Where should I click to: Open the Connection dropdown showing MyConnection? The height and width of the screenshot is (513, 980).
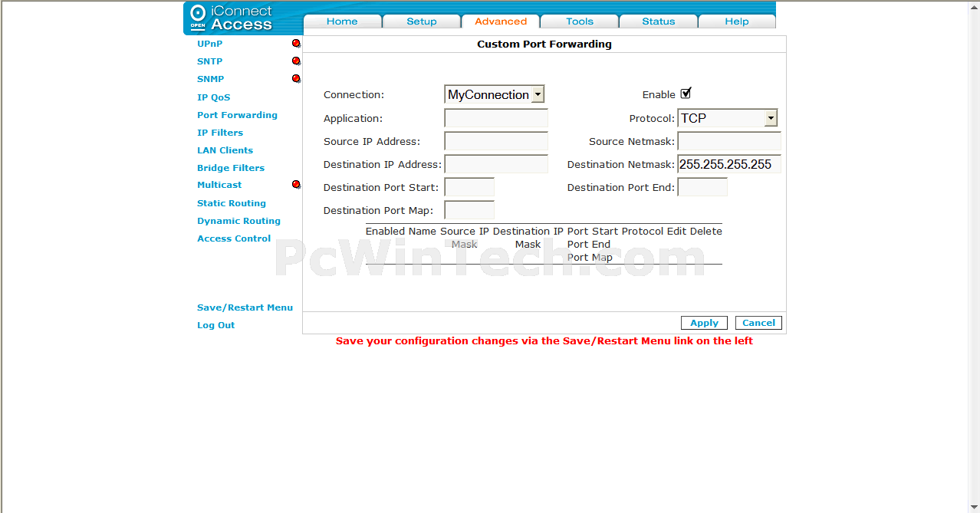click(495, 94)
